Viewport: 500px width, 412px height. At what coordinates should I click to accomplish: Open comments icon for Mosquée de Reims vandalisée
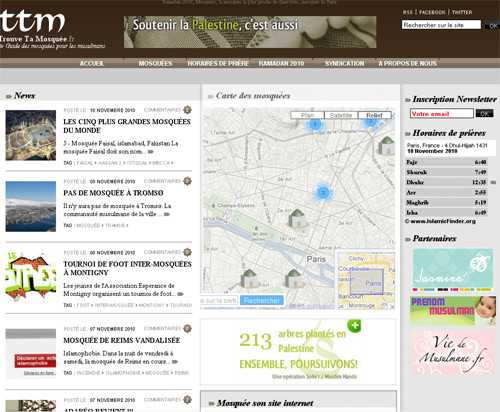tap(187, 328)
